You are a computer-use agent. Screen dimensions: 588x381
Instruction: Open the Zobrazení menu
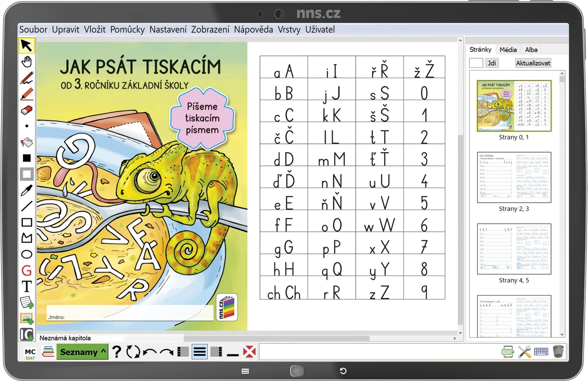tap(210, 29)
